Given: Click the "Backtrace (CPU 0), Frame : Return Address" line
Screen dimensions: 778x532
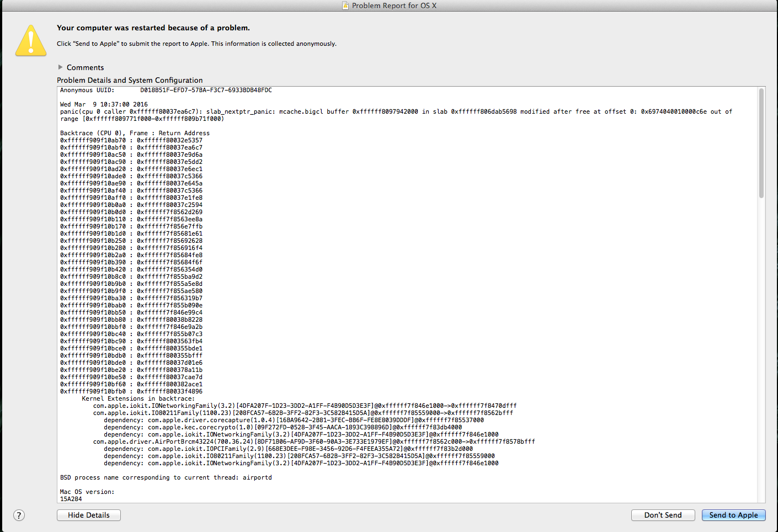Looking at the screenshot, I should pos(135,133).
